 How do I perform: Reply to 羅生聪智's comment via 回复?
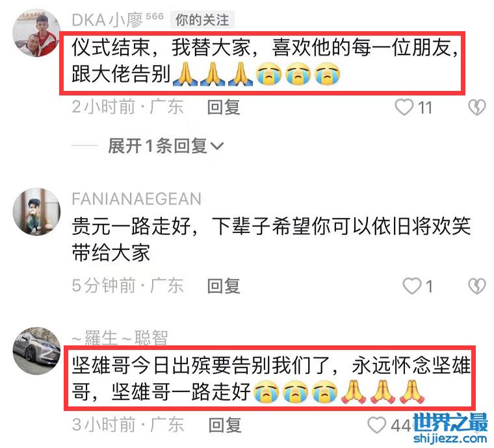click(225, 425)
